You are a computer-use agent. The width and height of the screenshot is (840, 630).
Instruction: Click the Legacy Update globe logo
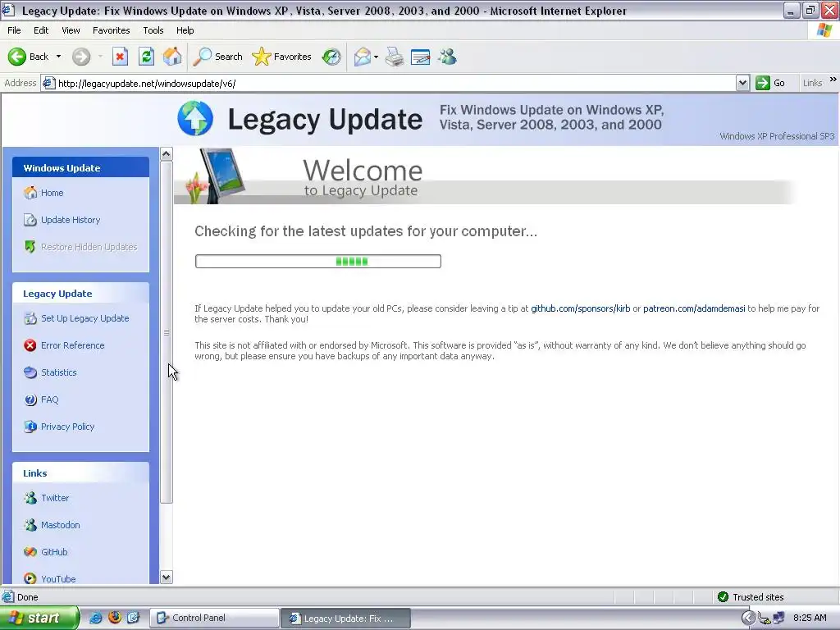195,118
